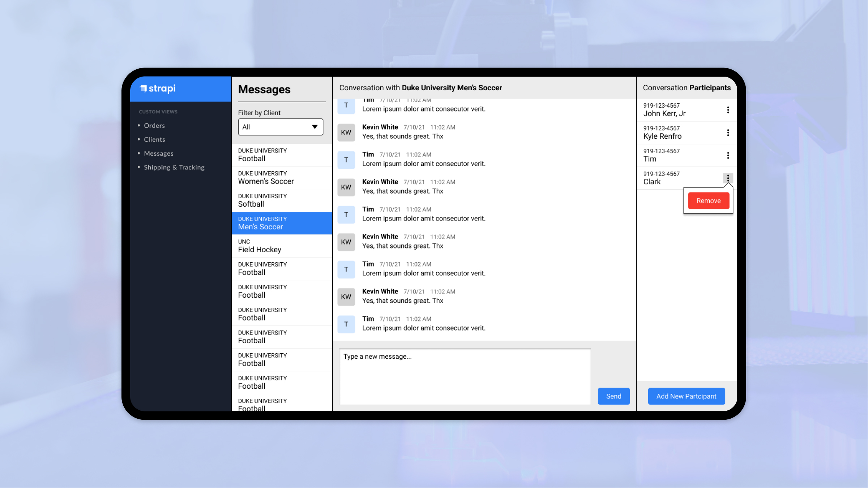This screenshot has width=868, height=488.
Task: Open options menu for John Kerr, Jr
Action: tap(728, 110)
